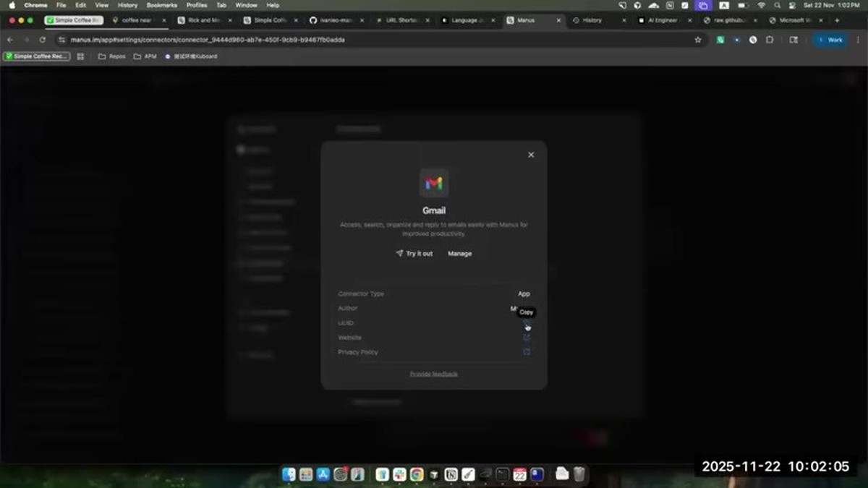Open Manage for the Gmail connector
This screenshot has height=488, width=868.
tap(459, 254)
